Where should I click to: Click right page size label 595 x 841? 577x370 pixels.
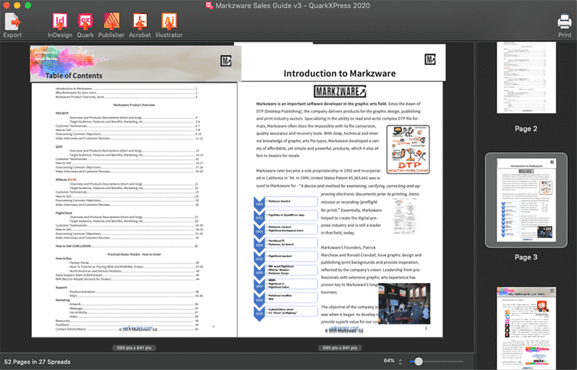[x=340, y=348]
